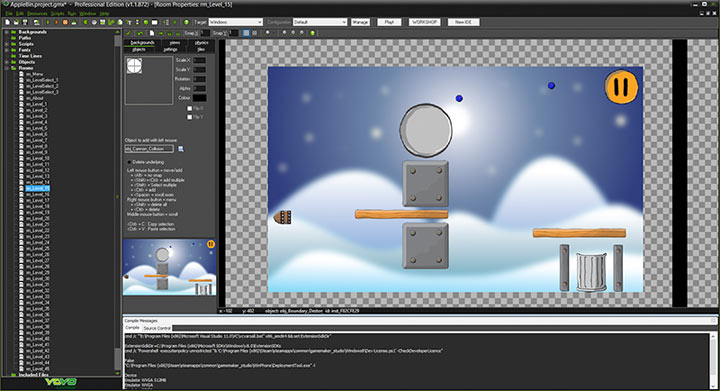Image resolution: width=720 pixels, height=391 pixels.
Task: Click the Create timeline hourglass icon
Action: pyautogui.click(x=137, y=22)
